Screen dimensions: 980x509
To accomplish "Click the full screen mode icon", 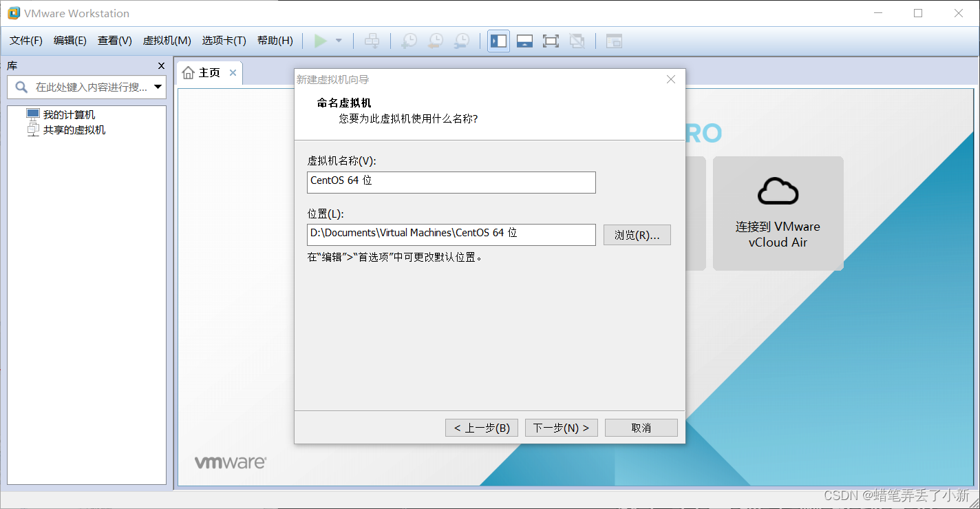I will click(x=551, y=41).
